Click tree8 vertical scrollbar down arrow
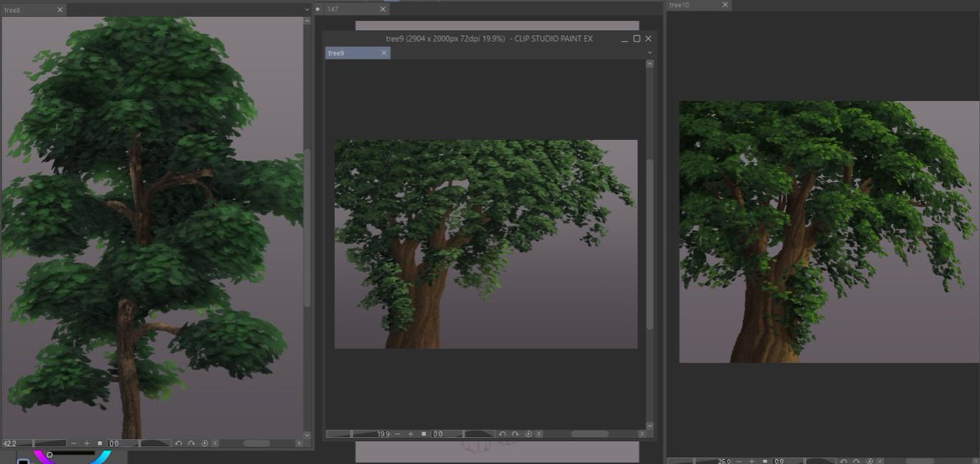The width and height of the screenshot is (980, 464). coord(307,435)
